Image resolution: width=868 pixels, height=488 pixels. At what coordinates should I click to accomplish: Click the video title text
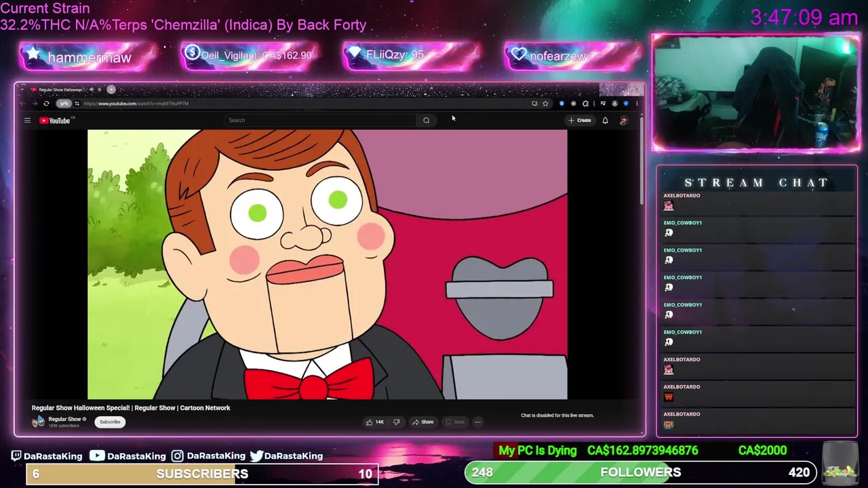coord(131,408)
